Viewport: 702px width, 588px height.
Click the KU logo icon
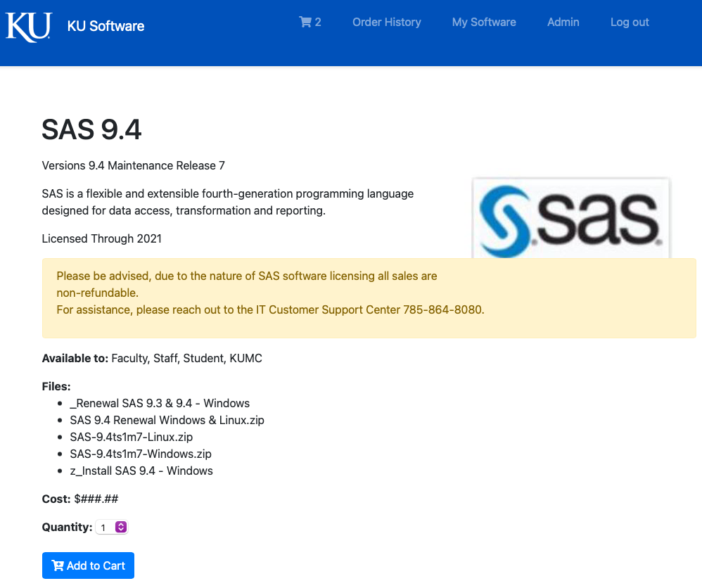[x=29, y=27]
